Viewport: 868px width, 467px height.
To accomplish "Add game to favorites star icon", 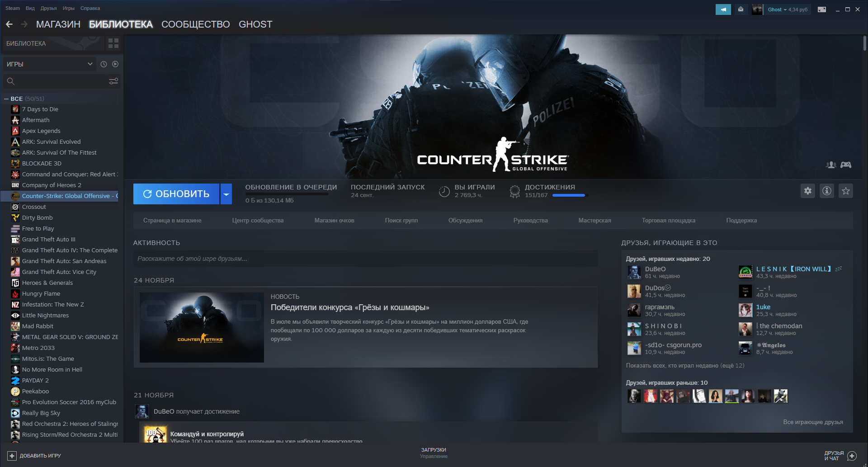I will pos(846,191).
